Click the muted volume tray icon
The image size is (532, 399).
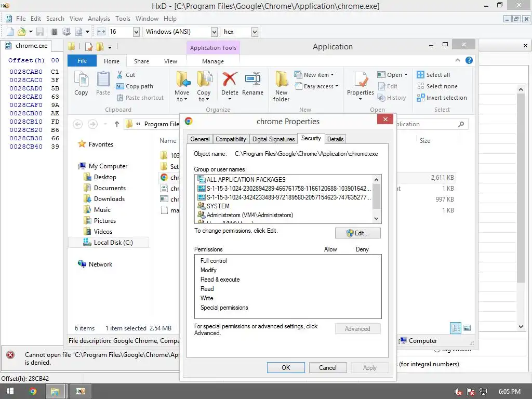(458, 392)
